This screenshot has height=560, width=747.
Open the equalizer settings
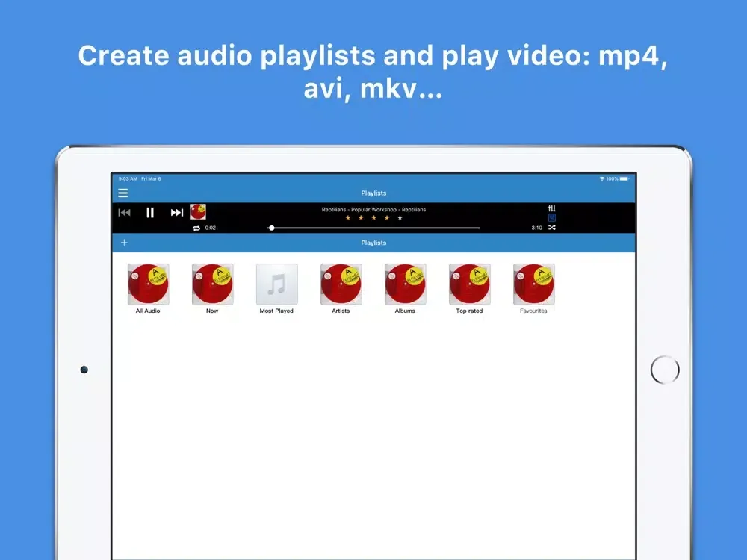[x=552, y=208]
